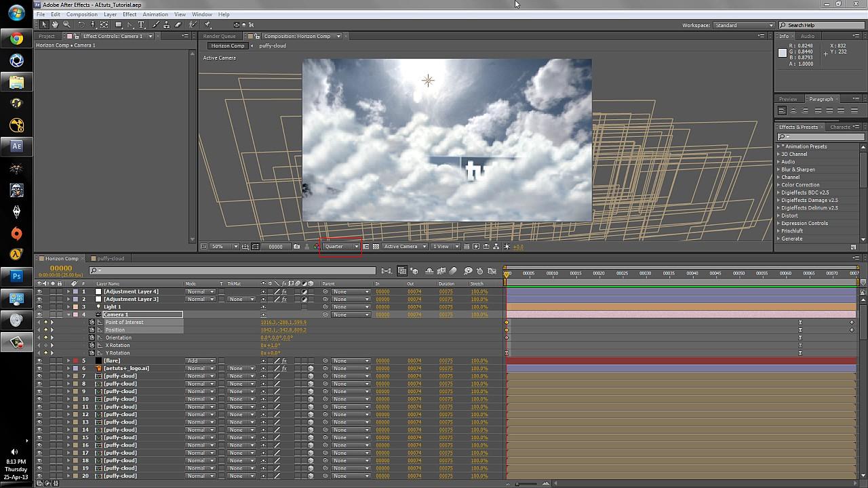Collapse the Camera 1 layer properties
This screenshot has width=868, height=488.
coord(68,314)
